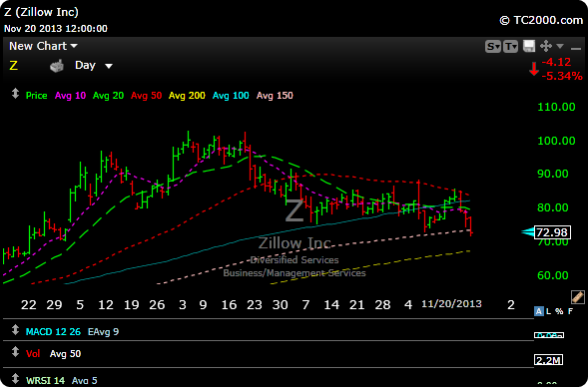The image size is (588, 387).
Task: Toggle the % percent scale option
Action: pos(559,311)
